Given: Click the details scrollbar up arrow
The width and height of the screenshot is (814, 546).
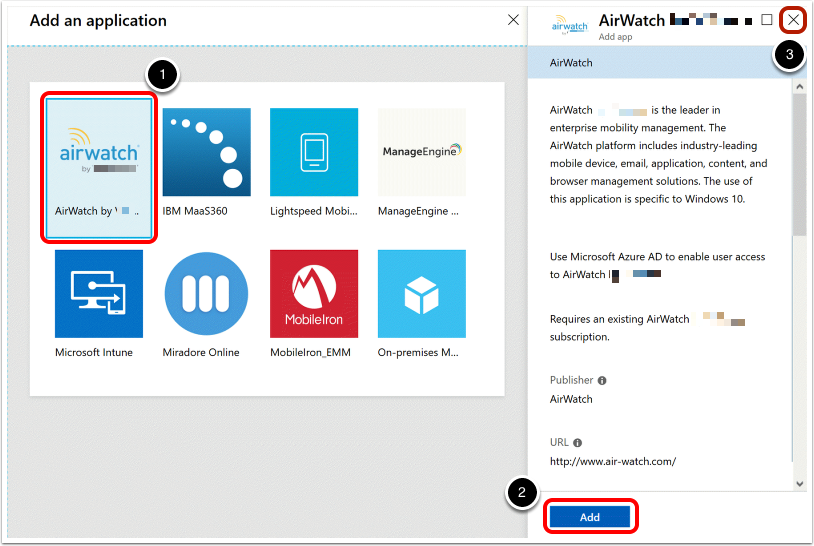Looking at the screenshot, I should (x=799, y=86).
